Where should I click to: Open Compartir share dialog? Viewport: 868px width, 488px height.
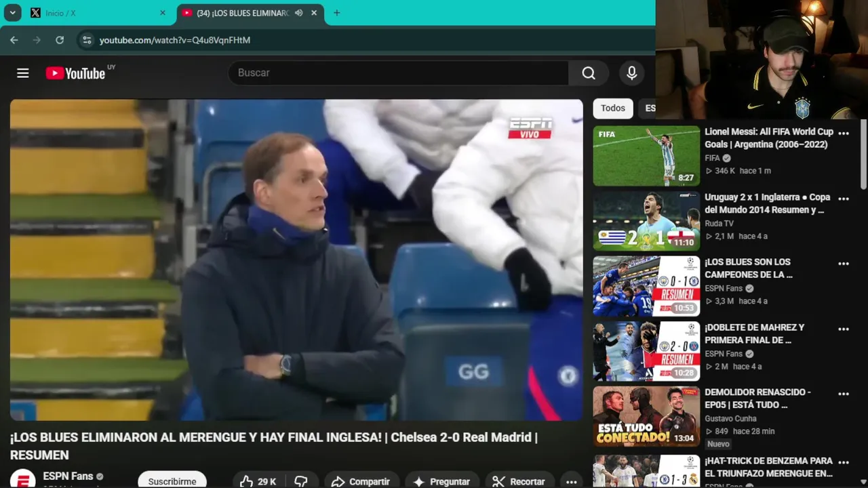click(x=361, y=481)
